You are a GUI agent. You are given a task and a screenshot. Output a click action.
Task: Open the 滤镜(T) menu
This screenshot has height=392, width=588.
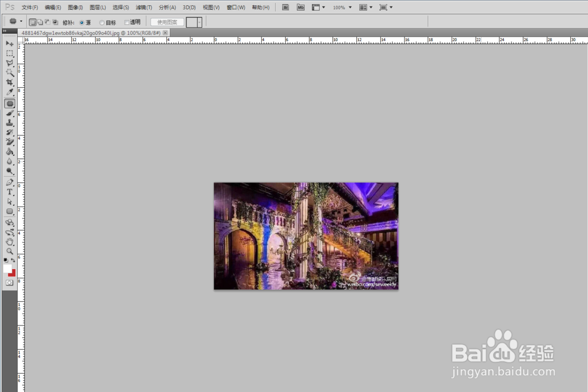click(143, 8)
